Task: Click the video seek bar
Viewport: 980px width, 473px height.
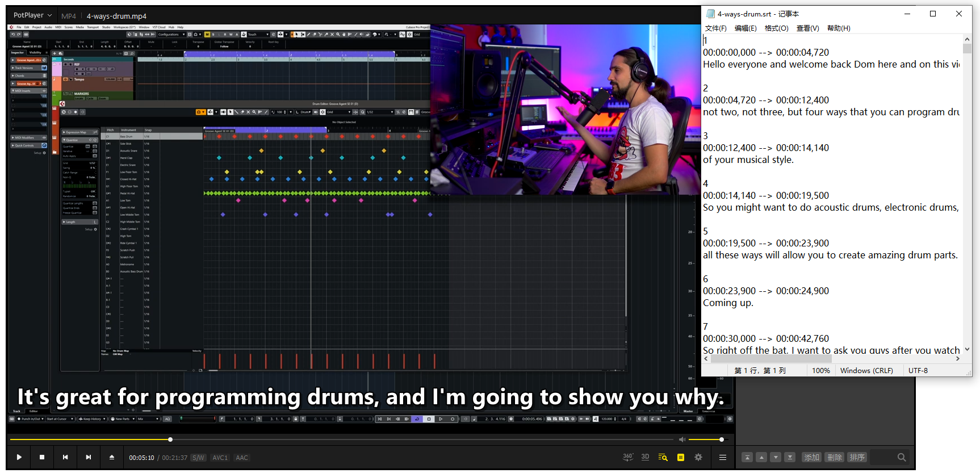Action: (342, 439)
